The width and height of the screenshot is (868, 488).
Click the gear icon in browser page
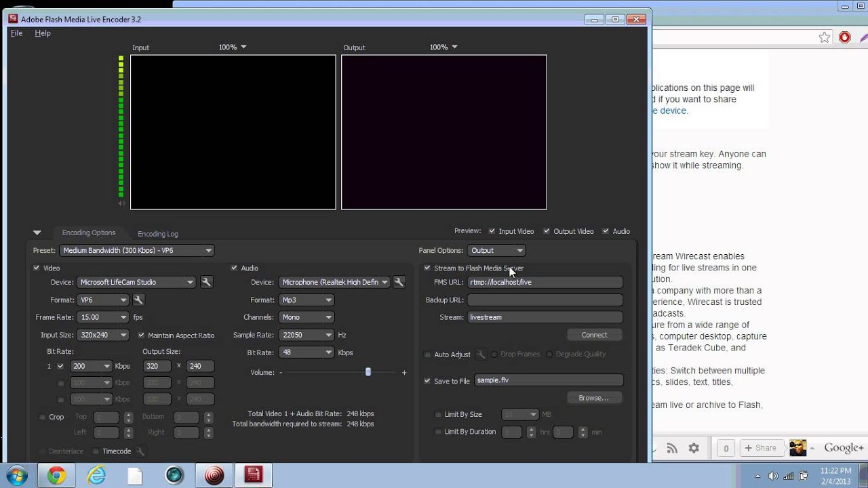coord(694,448)
